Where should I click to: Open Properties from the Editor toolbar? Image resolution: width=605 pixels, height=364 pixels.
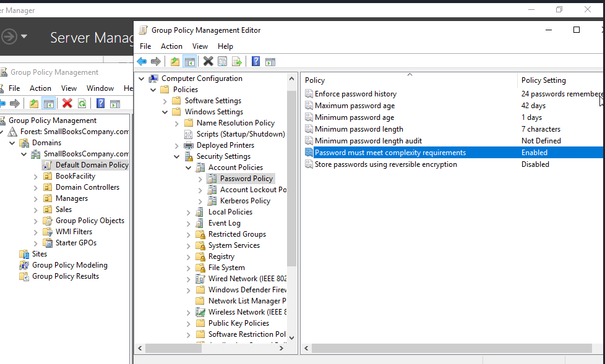tap(222, 61)
